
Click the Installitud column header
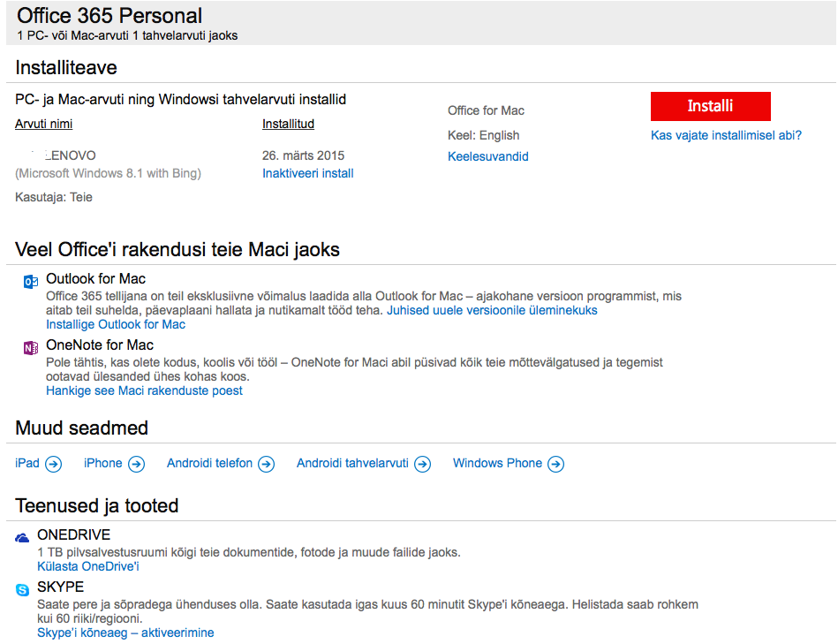tap(288, 124)
